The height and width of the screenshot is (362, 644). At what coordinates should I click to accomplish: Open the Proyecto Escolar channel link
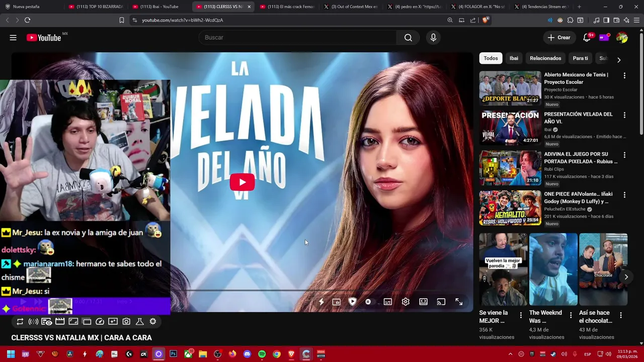(x=560, y=90)
